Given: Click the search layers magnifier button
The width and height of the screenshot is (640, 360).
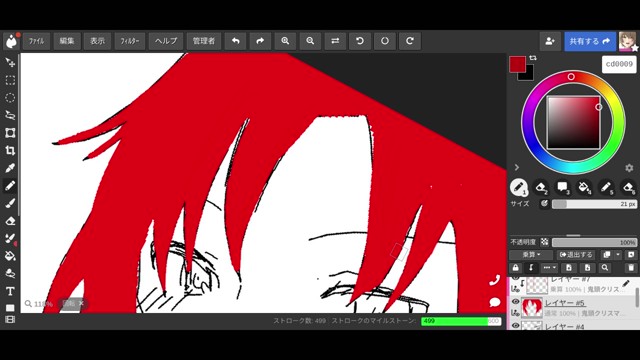Looking at the screenshot, I should (x=605, y=268).
